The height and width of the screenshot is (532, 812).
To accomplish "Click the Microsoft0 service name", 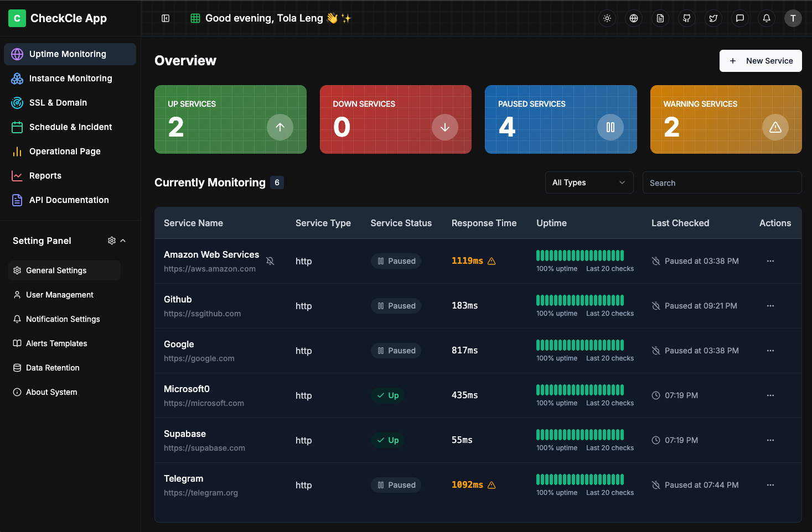I will point(187,389).
